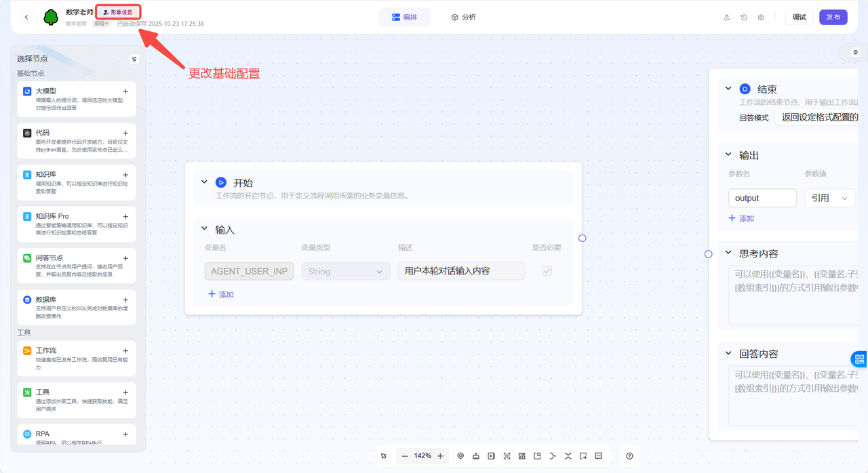Switch to the 分析 tab
868x473 pixels.
coord(463,17)
